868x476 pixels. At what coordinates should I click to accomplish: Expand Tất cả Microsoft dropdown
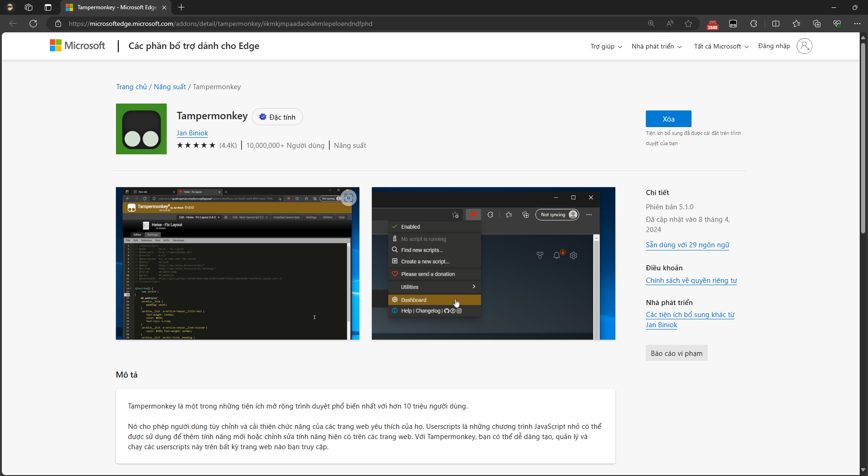click(x=721, y=46)
